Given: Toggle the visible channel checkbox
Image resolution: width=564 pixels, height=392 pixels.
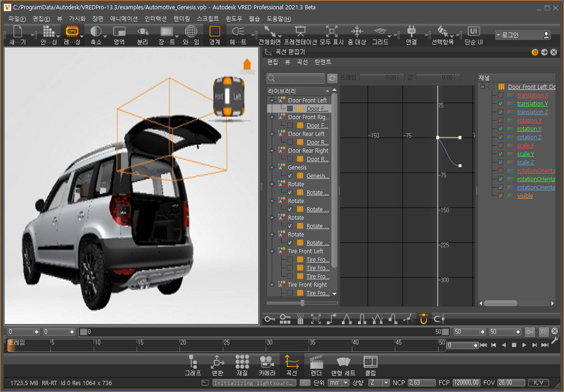Looking at the screenshot, I should (x=501, y=196).
